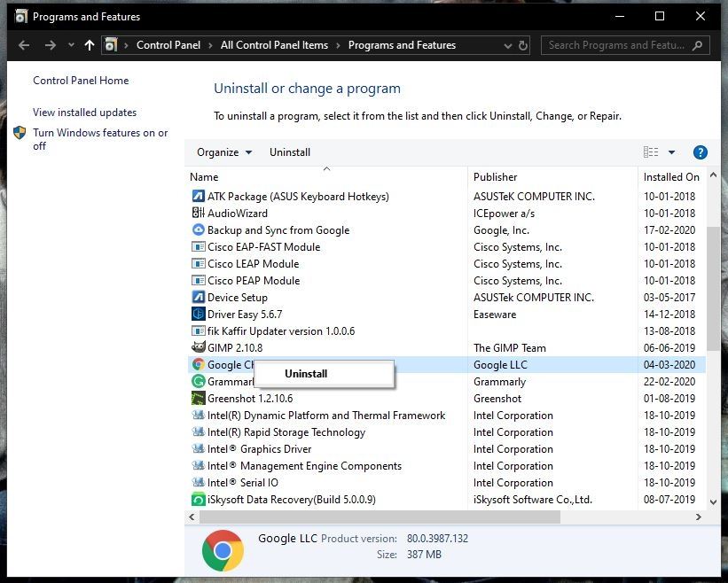The height and width of the screenshot is (583, 728).
Task: Click the shield icon beside Windows features
Action: click(20, 133)
